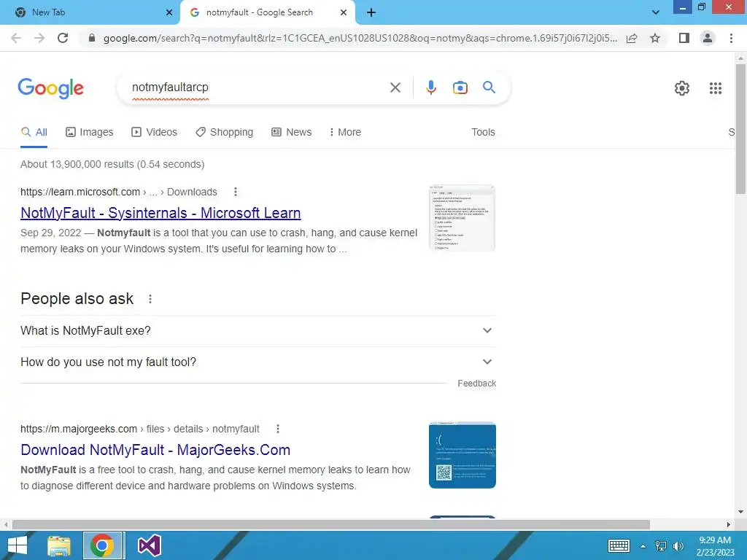The width and height of the screenshot is (747, 560).
Task: Click the results count text
Action: click(x=112, y=164)
